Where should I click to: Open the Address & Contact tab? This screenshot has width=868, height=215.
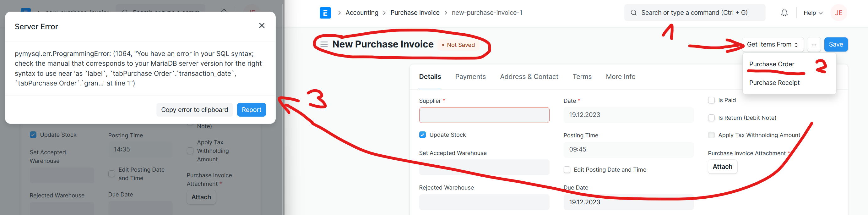point(529,77)
